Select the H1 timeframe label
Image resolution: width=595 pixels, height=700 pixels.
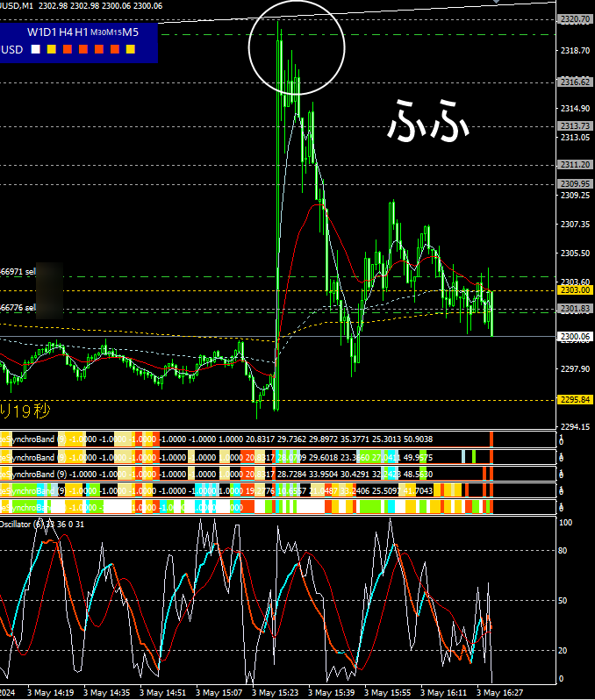pos(82,32)
